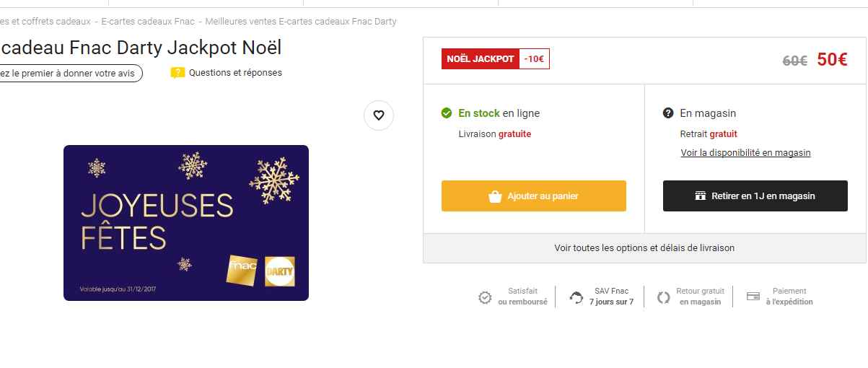Expand all delivery options and delays
868x368 pixels.
(644, 248)
